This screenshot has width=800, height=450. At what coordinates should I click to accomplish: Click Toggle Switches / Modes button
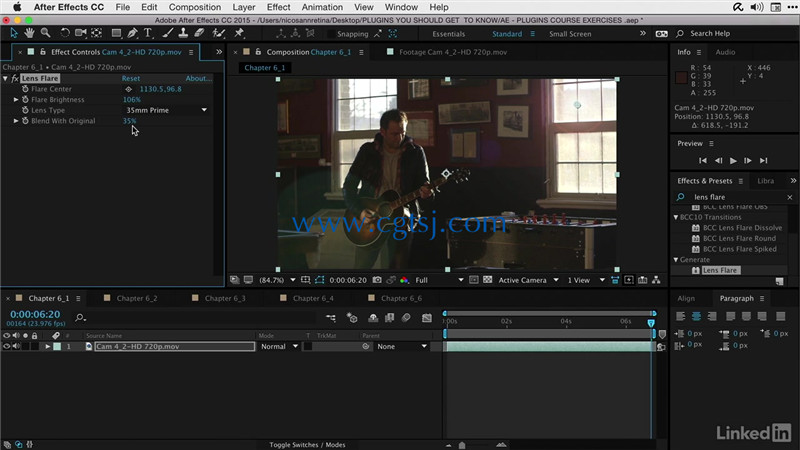pyautogui.click(x=307, y=445)
